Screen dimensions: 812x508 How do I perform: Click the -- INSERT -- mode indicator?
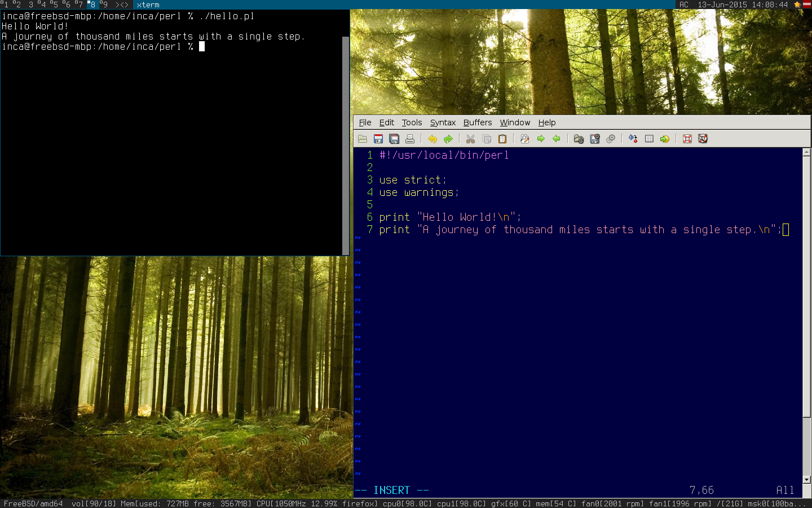392,491
